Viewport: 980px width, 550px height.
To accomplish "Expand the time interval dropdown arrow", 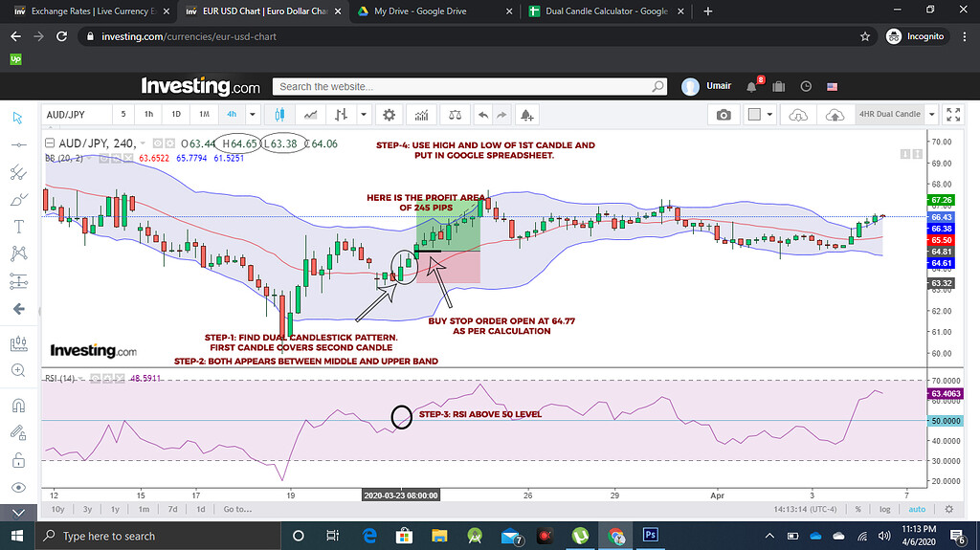I will click(x=253, y=115).
